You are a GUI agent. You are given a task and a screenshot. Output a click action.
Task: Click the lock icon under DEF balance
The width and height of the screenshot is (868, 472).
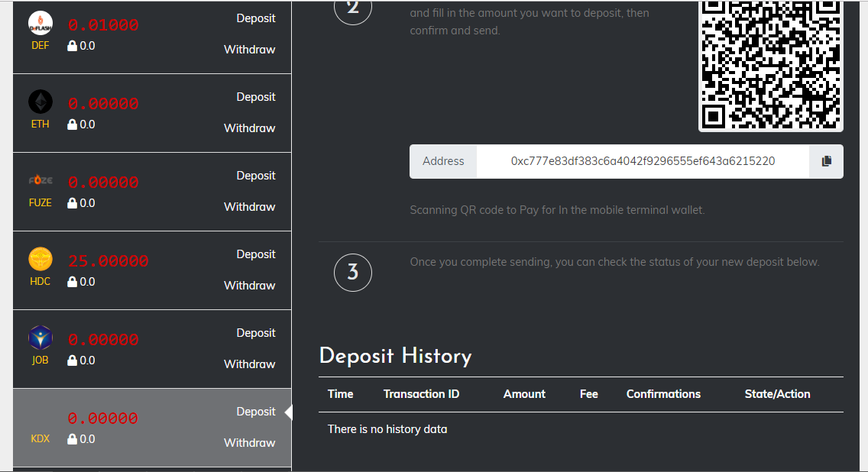[x=72, y=45]
